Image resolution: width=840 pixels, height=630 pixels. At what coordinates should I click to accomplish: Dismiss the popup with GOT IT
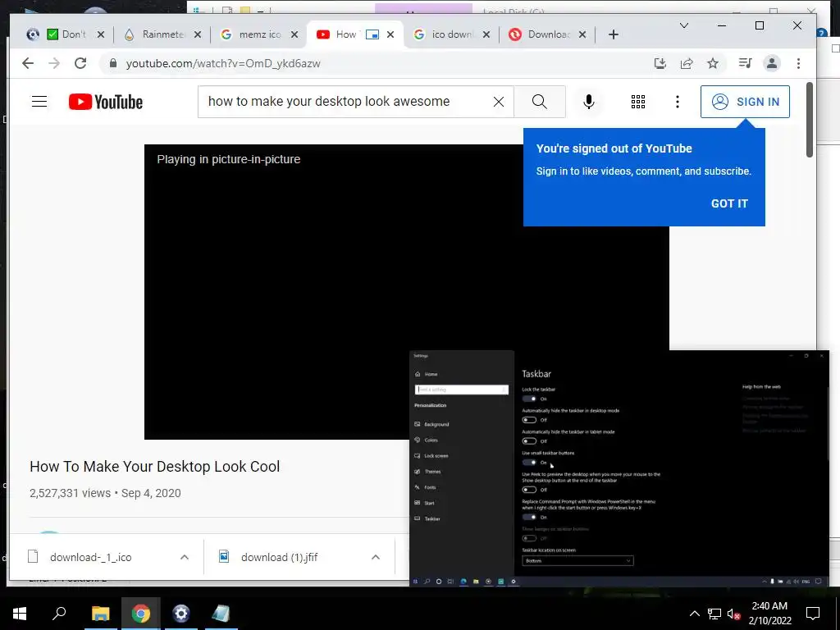coord(729,203)
